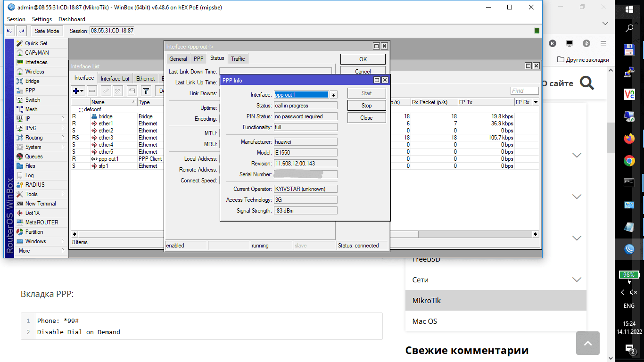Screen dimensions: 644x362
Task: Open Quick Set from the sidebar
Action: [36, 43]
